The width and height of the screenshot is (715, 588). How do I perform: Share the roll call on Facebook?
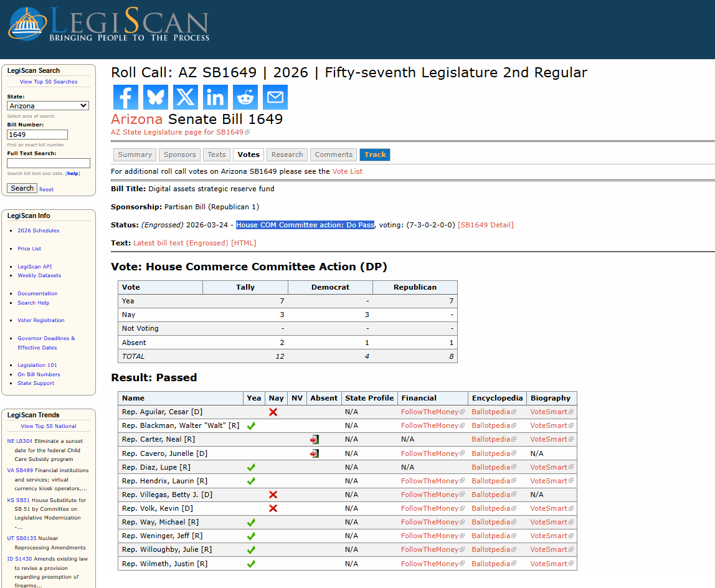click(x=125, y=97)
